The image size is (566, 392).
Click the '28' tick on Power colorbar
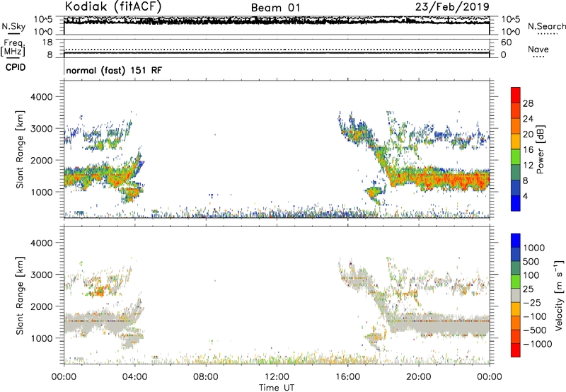tap(528, 103)
